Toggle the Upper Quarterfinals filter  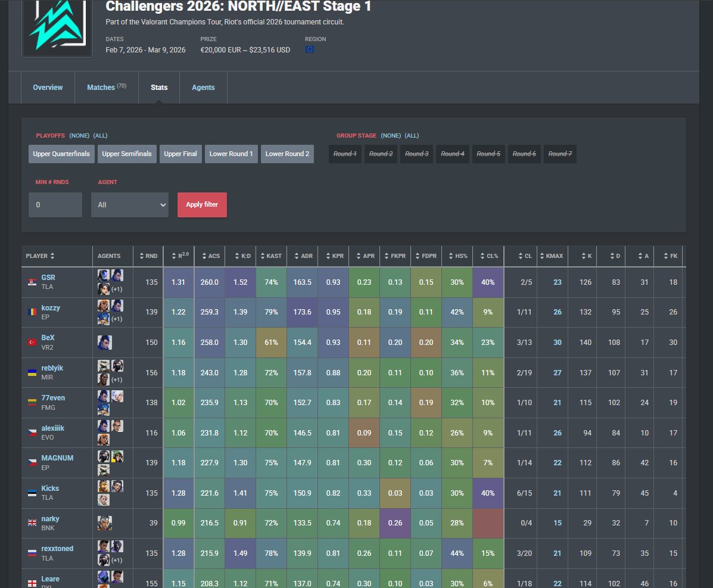(x=61, y=154)
